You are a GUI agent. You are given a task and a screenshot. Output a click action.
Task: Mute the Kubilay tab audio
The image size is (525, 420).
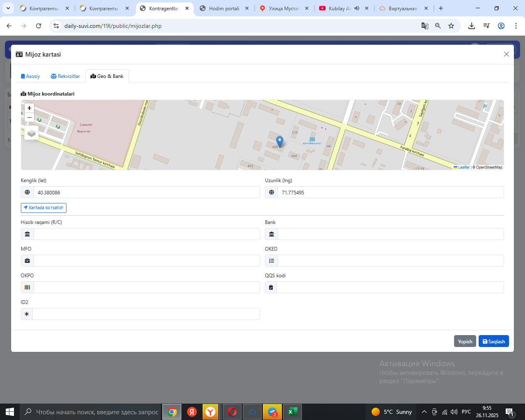click(357, 8)
